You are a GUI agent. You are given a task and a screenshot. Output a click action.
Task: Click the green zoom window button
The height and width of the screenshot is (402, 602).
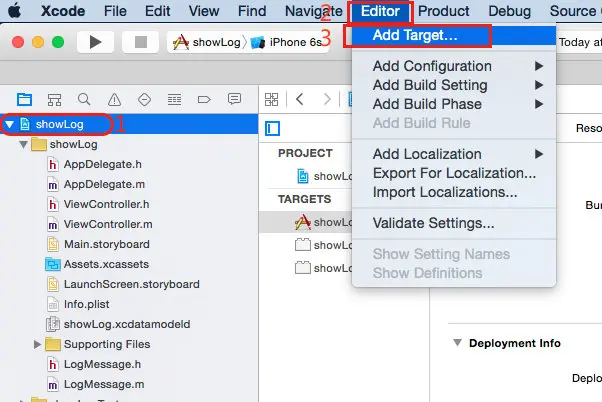point(58,42)
